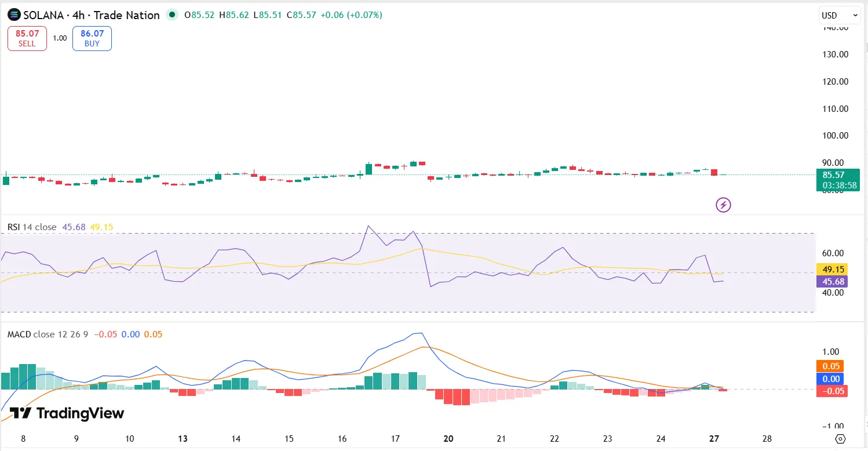
Task: Click the purple 45.68 RSI axis label
Action: coord(831,282)
